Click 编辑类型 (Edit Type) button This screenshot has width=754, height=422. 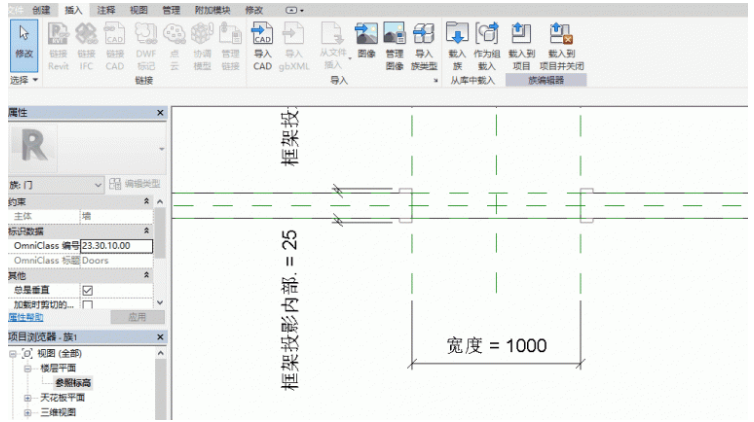click(x=135, y=184)
